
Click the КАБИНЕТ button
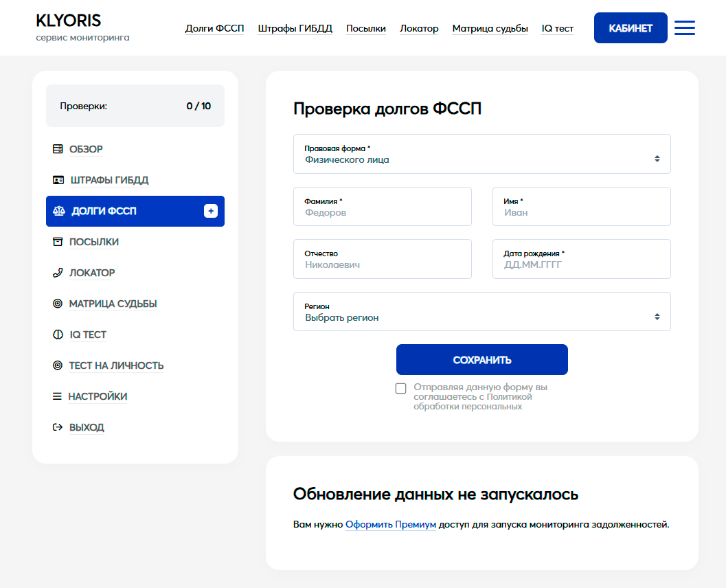(x=630, y=28)
